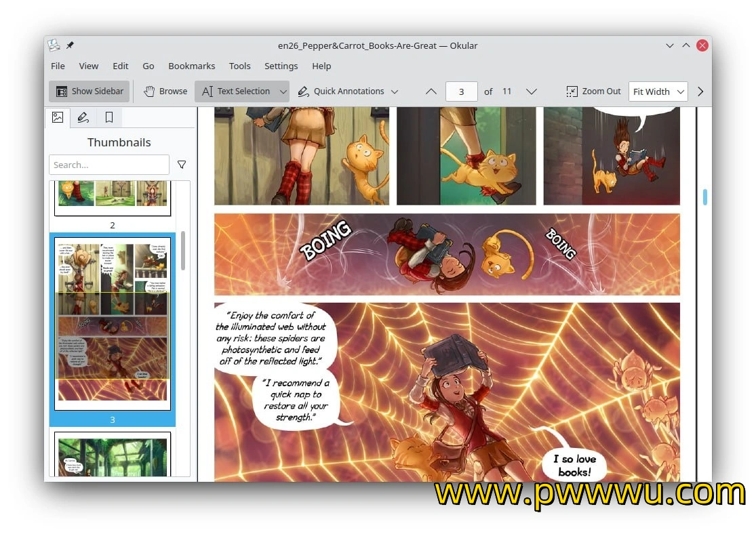Select the page 4 thumbnail
This screenshot has width=756, height=534.
point(113,455)
